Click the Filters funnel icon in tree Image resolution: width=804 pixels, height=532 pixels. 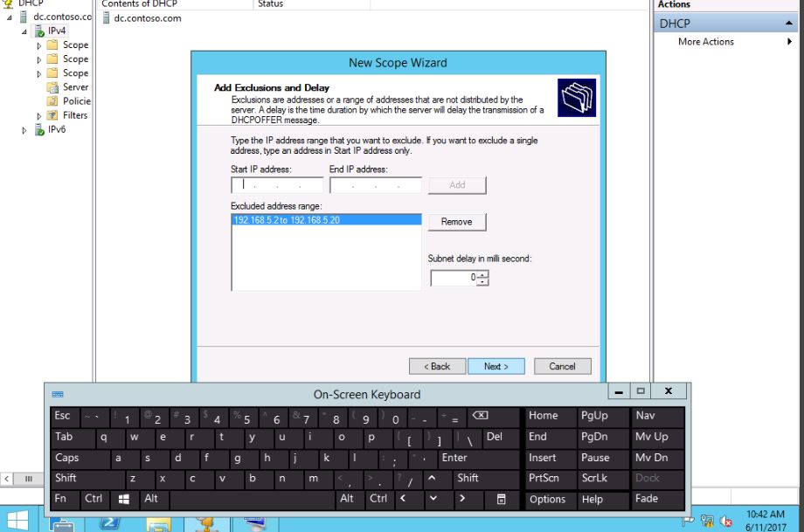click(52, 115)
